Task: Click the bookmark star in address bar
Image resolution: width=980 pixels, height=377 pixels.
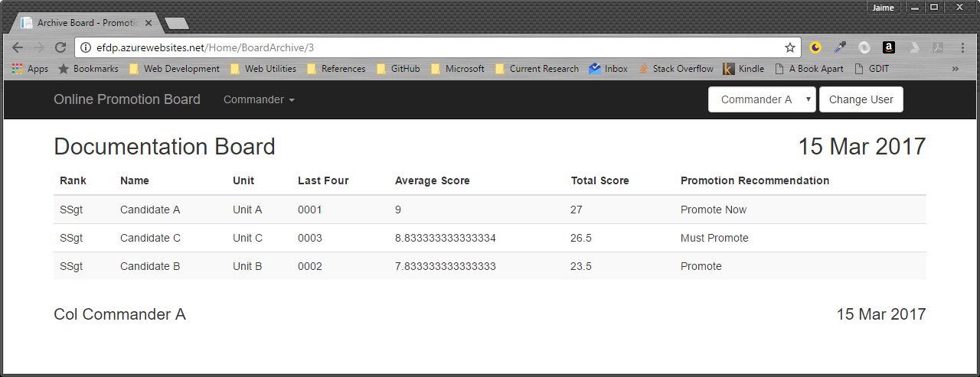Action: click(790, 47)
